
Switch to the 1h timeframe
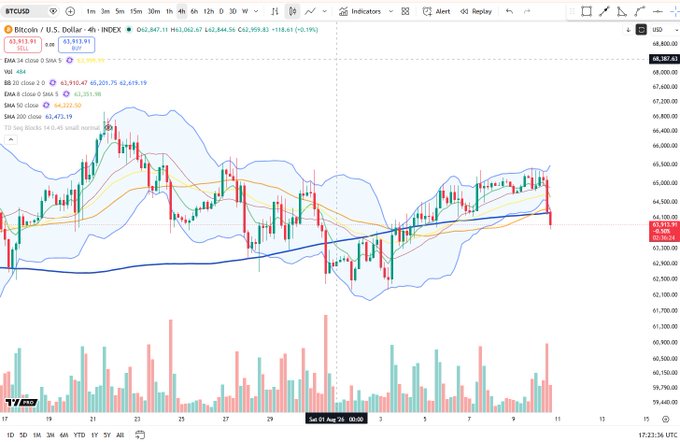169,11
